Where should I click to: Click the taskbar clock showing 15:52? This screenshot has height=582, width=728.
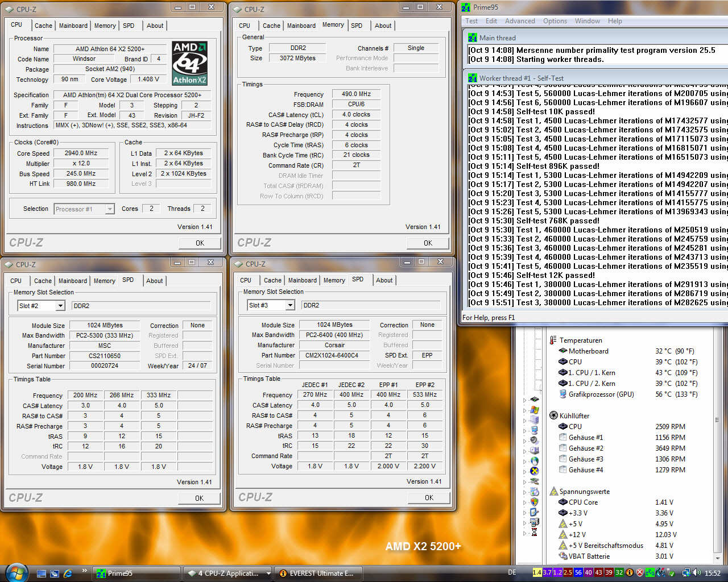[712, 573]
